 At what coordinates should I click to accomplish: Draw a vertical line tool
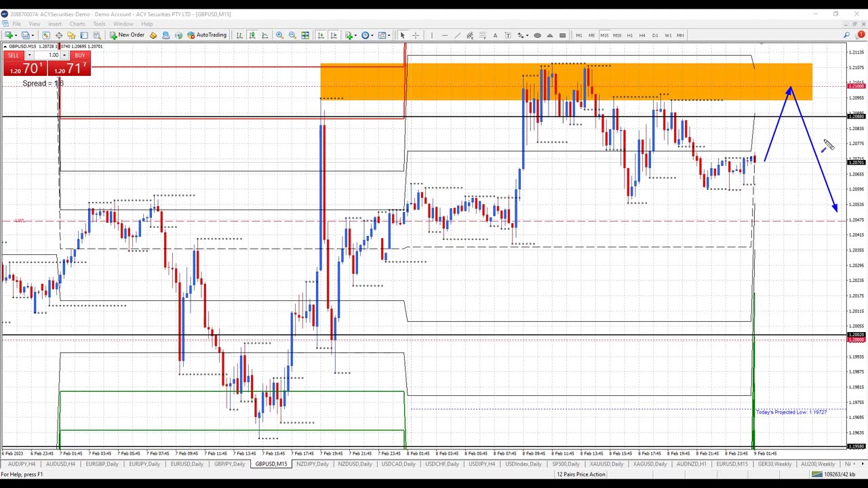[431, 35]
